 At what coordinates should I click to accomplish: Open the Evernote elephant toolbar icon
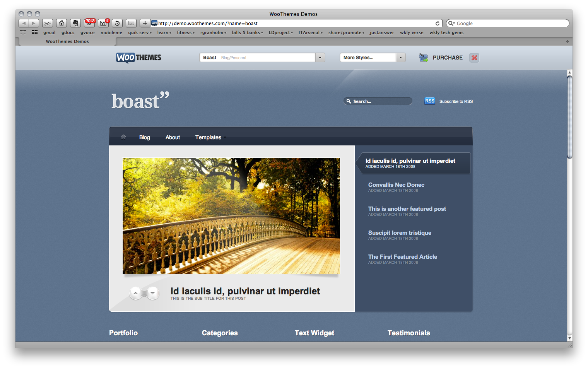[75, 23]
